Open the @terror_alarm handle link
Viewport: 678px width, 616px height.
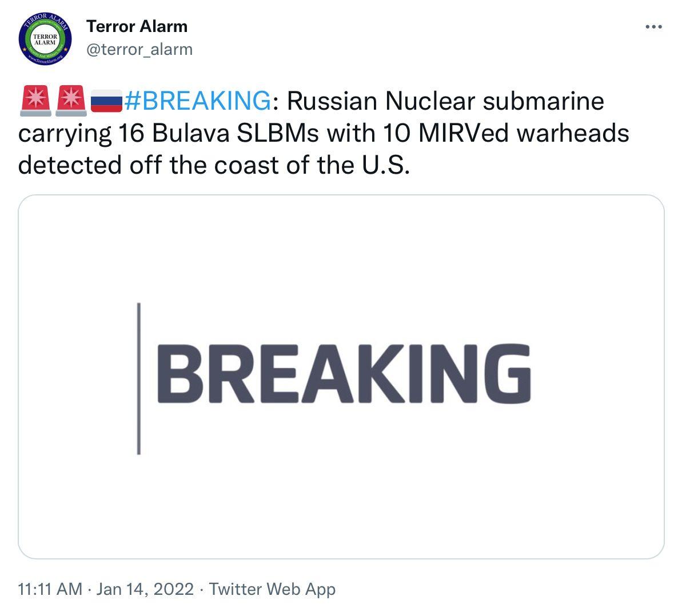(139, 50)
